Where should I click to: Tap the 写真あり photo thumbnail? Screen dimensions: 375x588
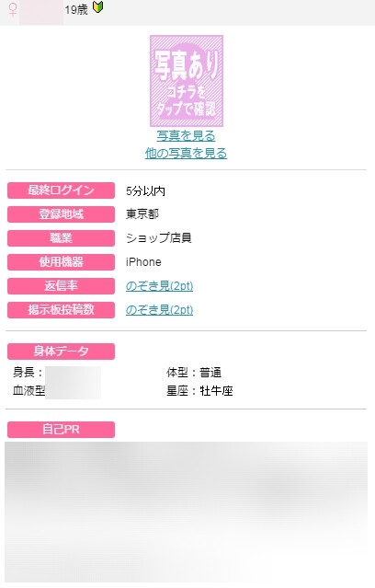pyautogui.click(x=187, y=81)
